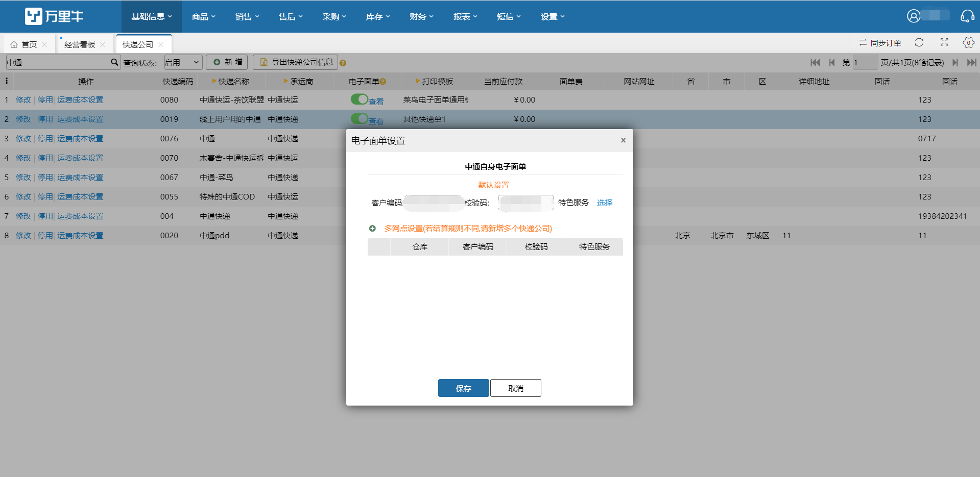Click the refresh icon in tab bar

tap(919, 42)
